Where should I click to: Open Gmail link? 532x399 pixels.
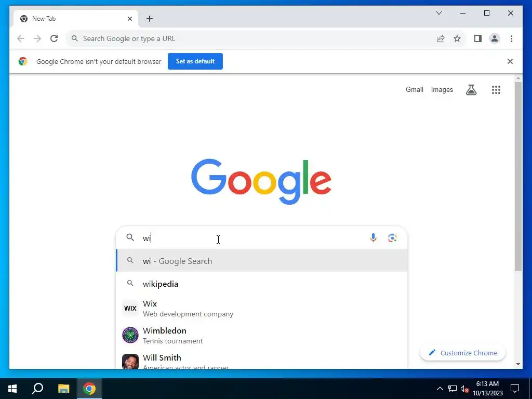coord(414,89)
